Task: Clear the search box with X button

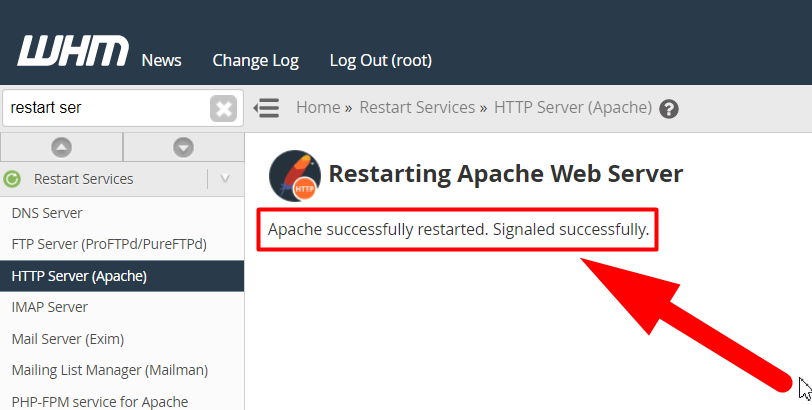Action: tap(224, 108)
